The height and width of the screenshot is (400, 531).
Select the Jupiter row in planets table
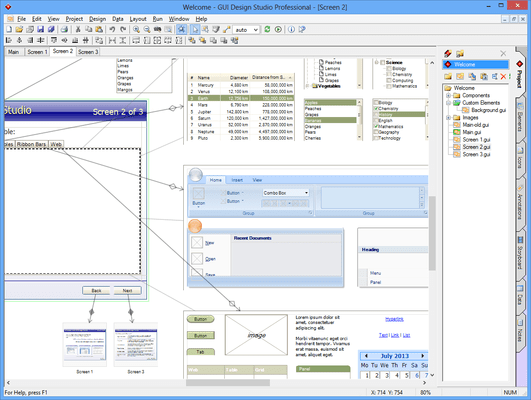coord(241,111)
